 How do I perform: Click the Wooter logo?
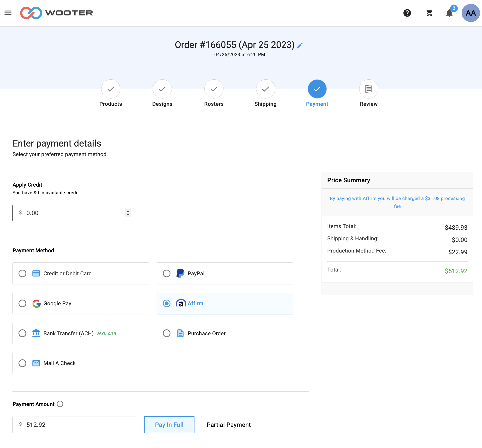tap(56, 13)
